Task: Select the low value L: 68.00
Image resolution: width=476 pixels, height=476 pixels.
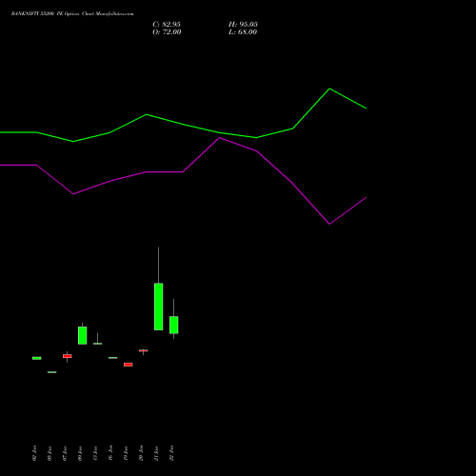Action: point(243,32)
